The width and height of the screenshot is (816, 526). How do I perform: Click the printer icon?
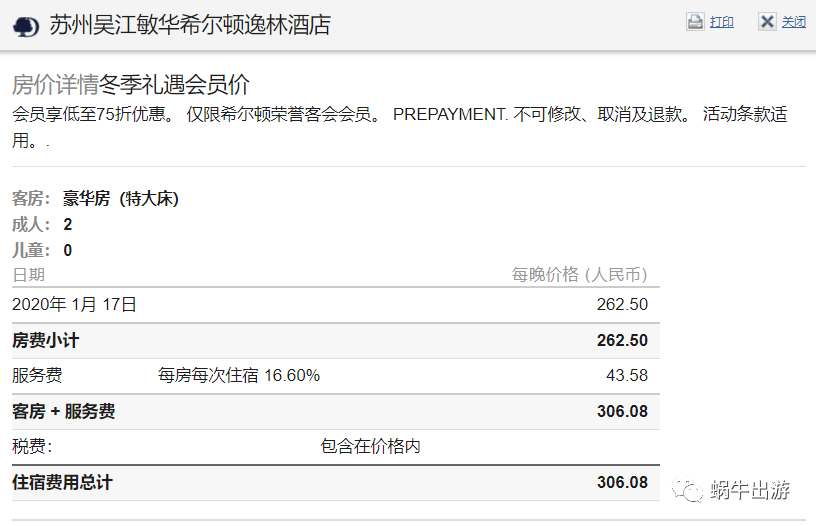(695, 22)
